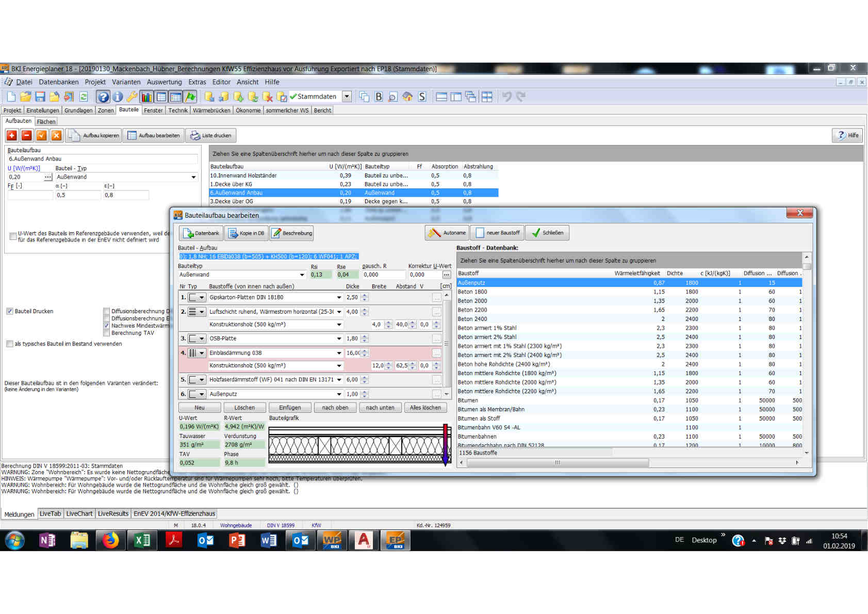Click Kopie in DB button
The image size is (868, 614).
pyautogui.click(x=247, y=233)
